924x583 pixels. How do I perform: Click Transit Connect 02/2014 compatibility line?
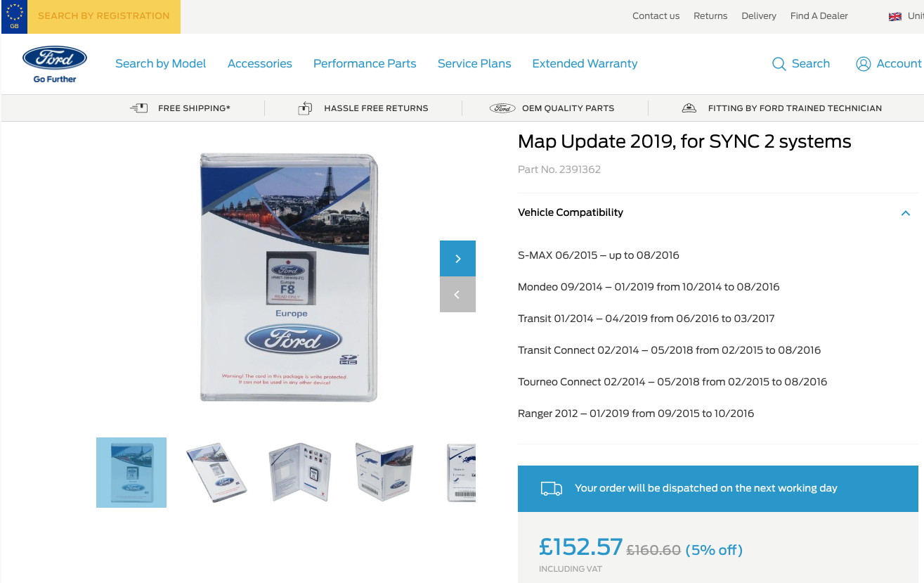[x=670, y=350]
